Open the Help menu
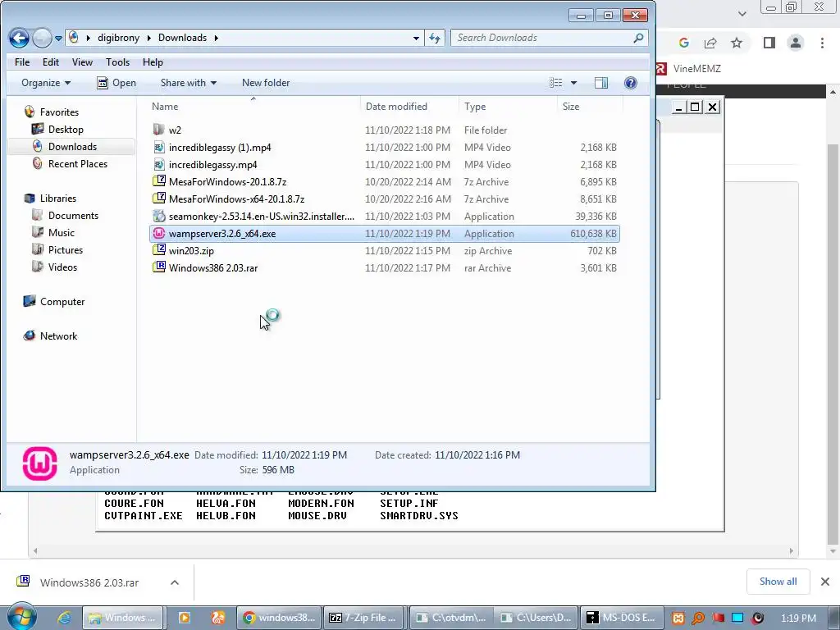Viewport: 840px width, 630px height. coord(153,62)
